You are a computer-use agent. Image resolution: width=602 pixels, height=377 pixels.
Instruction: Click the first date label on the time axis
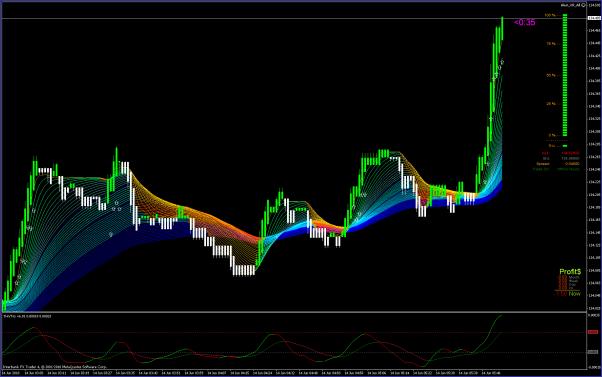[11, 373]
